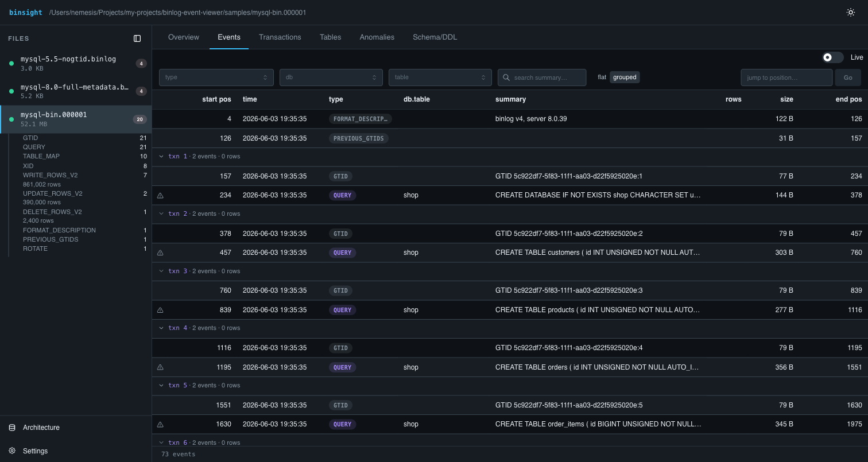The height and width of the screenshot is (462, 868).
Task: Collapse the txn 5 group
Action: click(x=161, y=386)
